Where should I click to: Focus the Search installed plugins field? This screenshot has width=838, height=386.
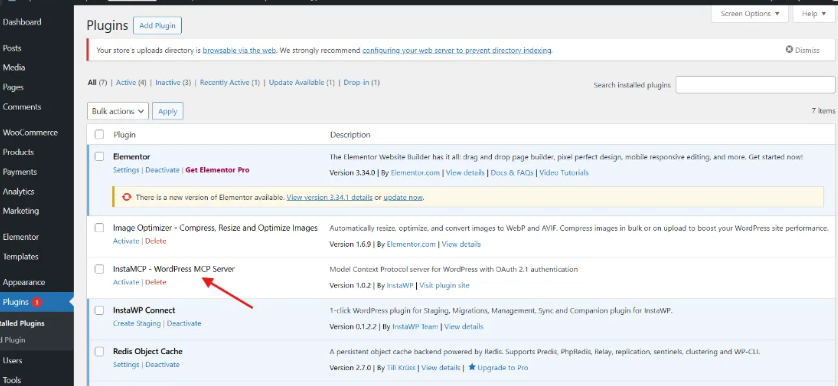[755, 85]
